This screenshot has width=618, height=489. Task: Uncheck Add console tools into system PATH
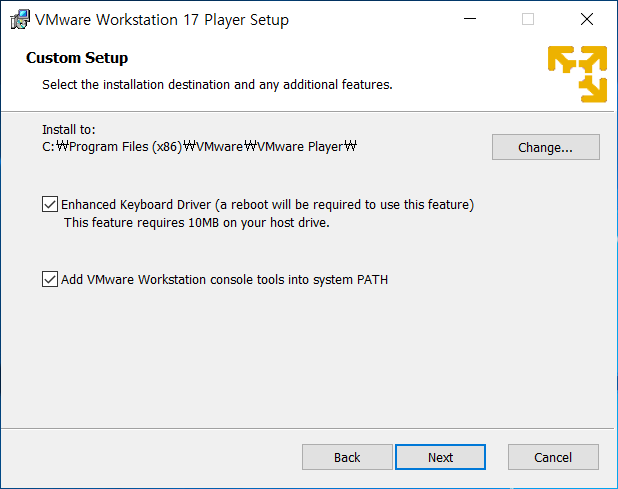coord(50,279)
